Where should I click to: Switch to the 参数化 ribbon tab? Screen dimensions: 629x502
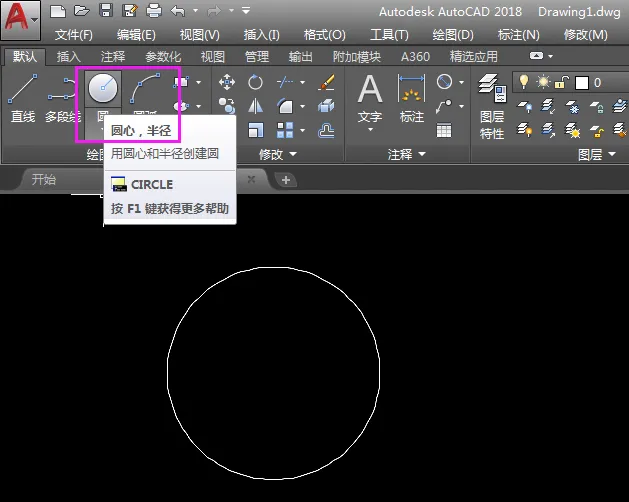(x=163, y=57)
